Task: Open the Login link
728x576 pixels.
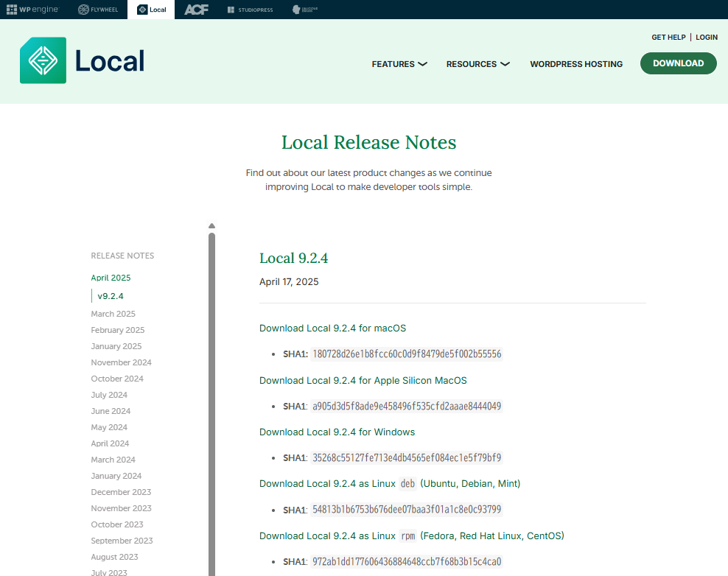Action: 707,37
